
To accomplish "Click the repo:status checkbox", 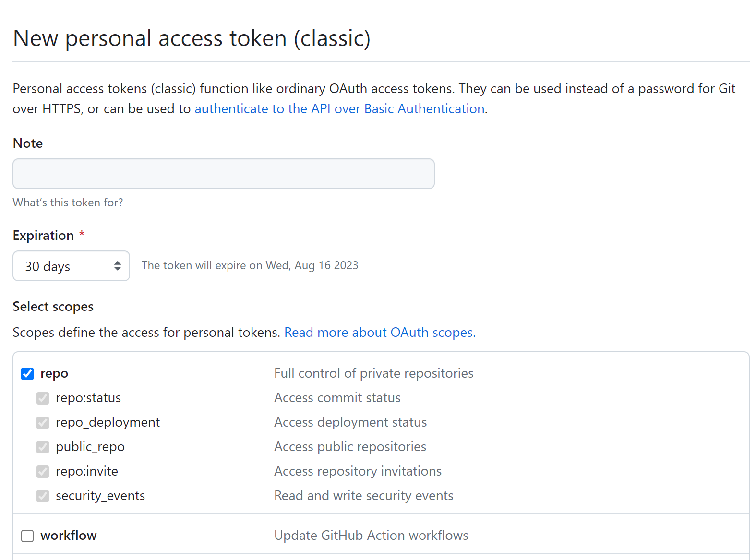I will pos(43,398).
